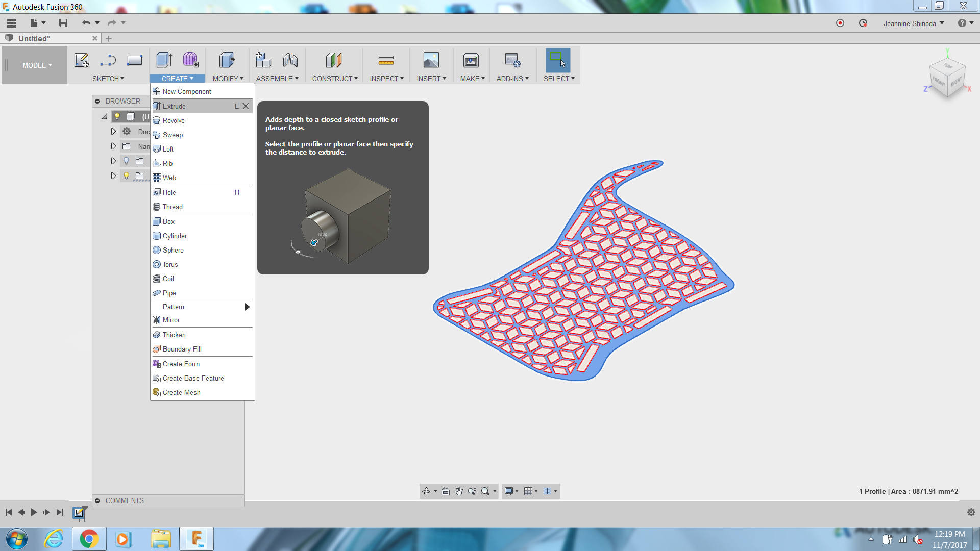Viewport: 980px width, 551px height.
Task: Open the MODIFY dropdown menu
Action: 228,79
